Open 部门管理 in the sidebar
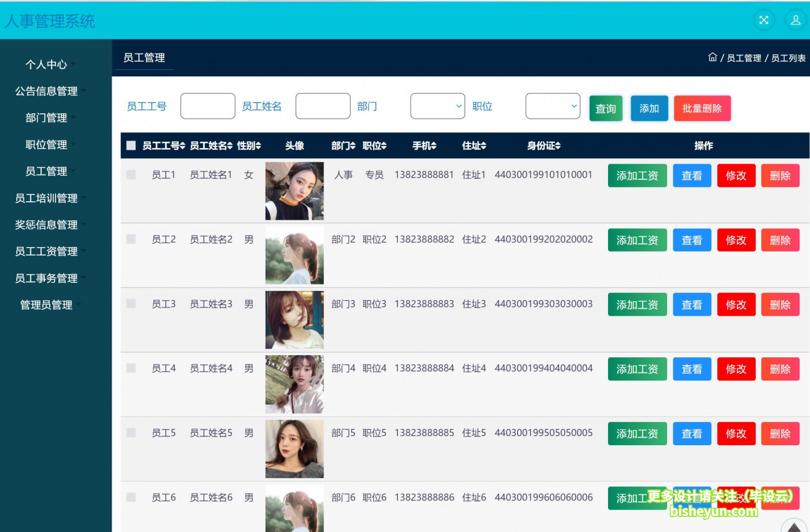The image size is (810, 532). pyautogui.click(x=46, y=118)
